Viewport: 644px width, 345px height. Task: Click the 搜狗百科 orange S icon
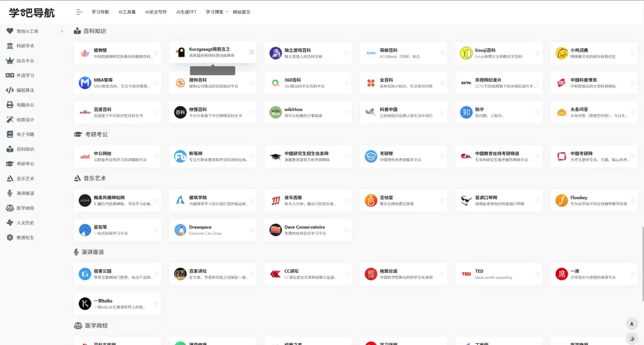coord(180,82)
